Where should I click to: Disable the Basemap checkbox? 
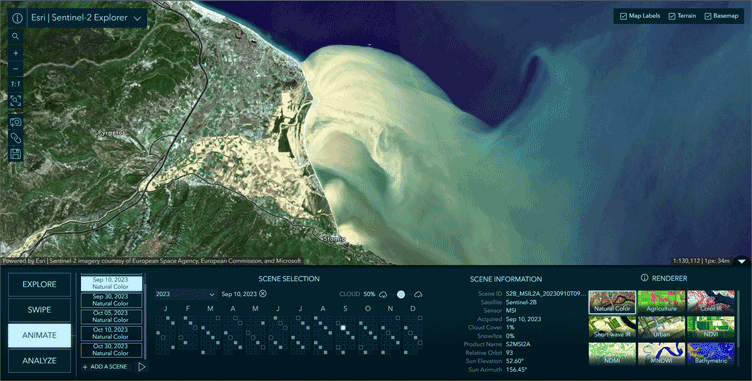708,16
